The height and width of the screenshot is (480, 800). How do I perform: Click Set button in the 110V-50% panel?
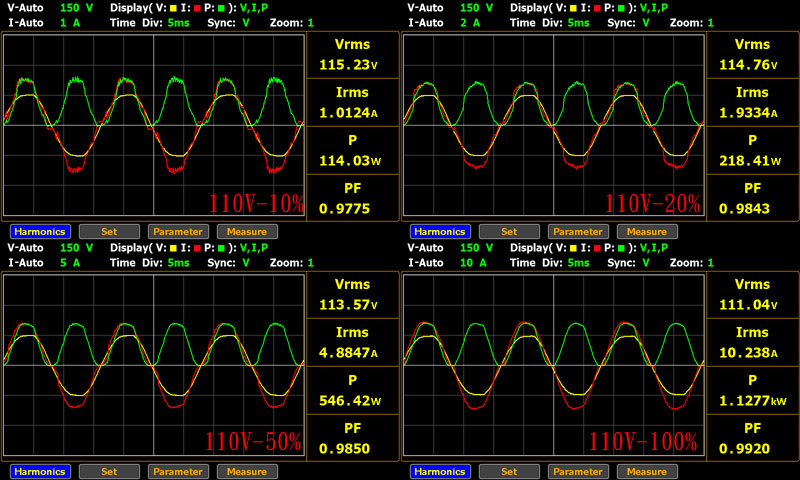tap(109, 471)
